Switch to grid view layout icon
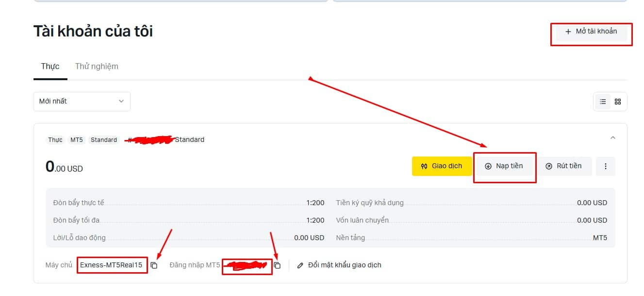This screenshot has width=644, height=296. pos(618,102)
